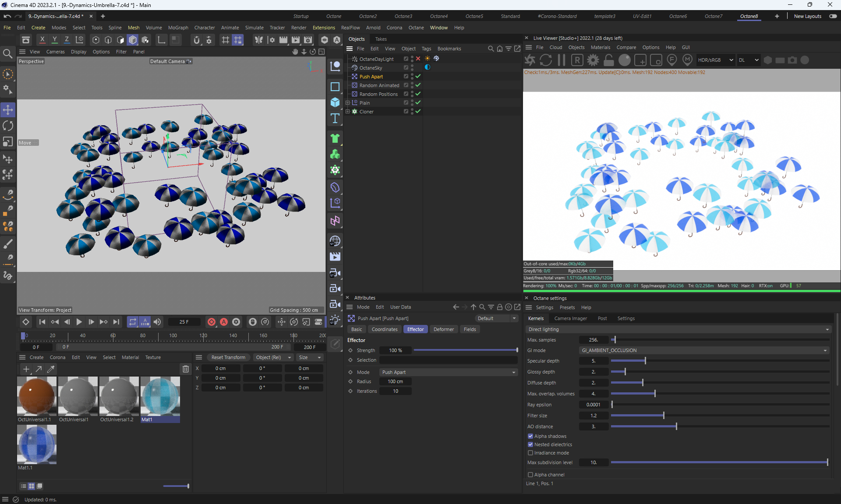Click the Cube primitive icon

(x=335, y=102)
